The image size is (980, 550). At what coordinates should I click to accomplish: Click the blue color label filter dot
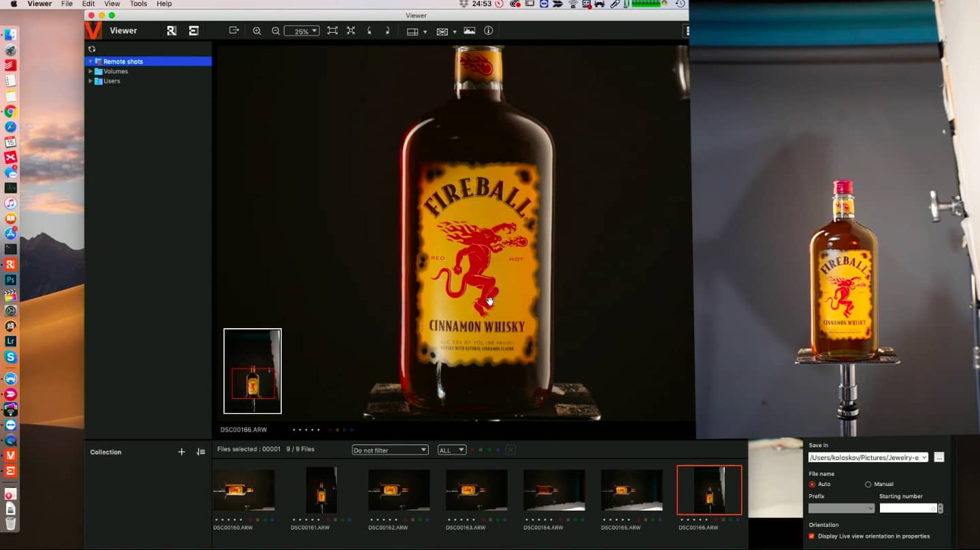[x=498, y=450]
